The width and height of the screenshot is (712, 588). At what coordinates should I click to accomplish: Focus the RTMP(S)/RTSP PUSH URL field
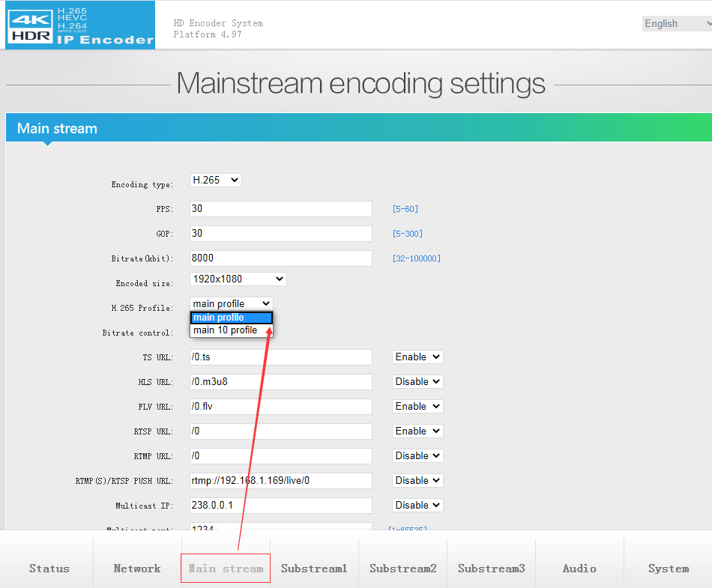[x=281, y=481]
